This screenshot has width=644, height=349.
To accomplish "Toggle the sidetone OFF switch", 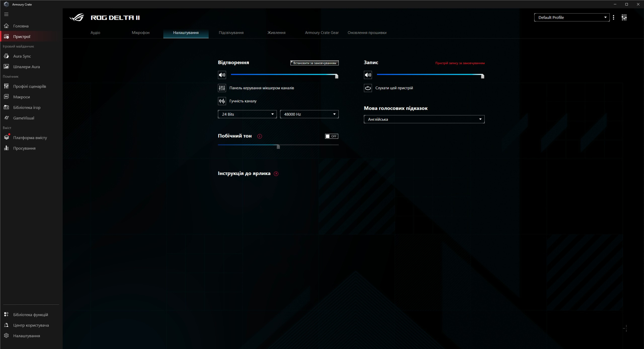I will [x=331, y=136].
